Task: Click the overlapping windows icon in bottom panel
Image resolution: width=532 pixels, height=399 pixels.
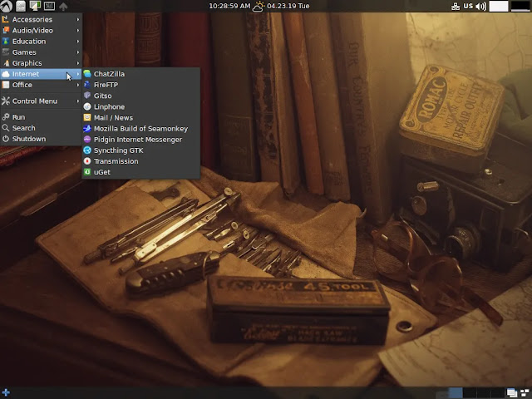Action: pyautogui.click(x=512, y=393)
